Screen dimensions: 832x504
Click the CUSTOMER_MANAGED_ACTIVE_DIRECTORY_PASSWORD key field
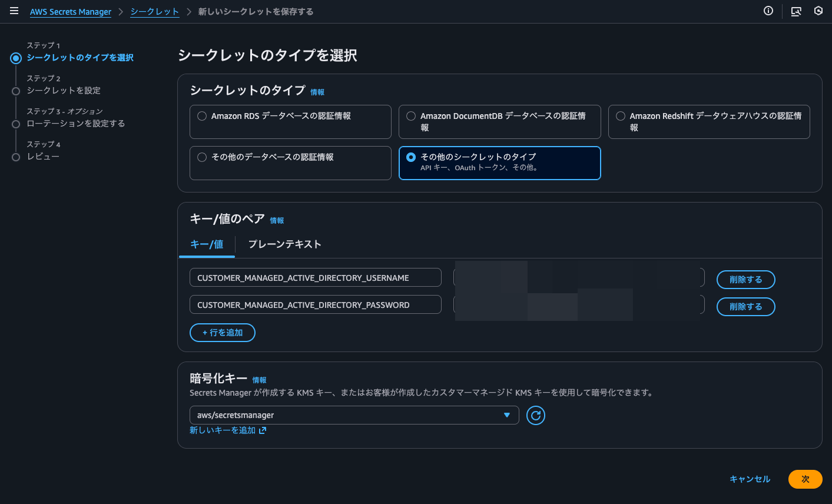(x=316, y=304)
